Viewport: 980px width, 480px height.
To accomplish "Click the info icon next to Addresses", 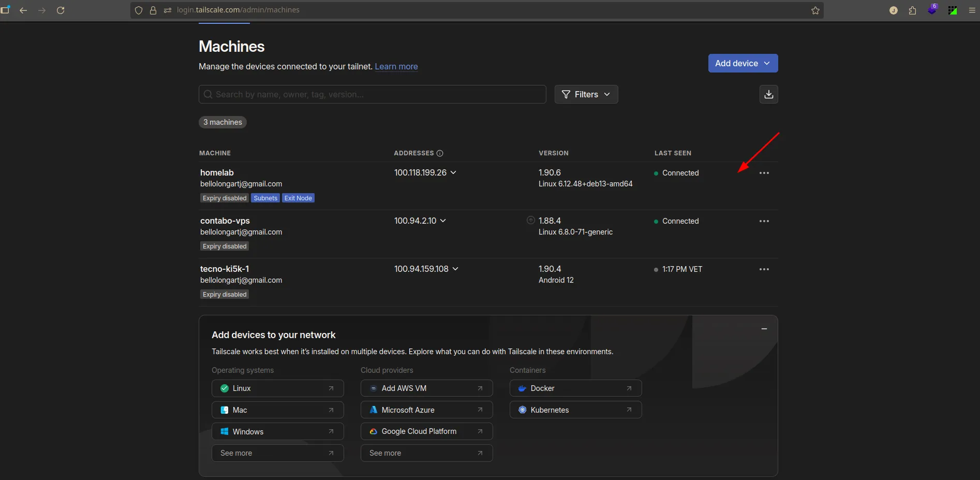I will click(x=440, y=153).
